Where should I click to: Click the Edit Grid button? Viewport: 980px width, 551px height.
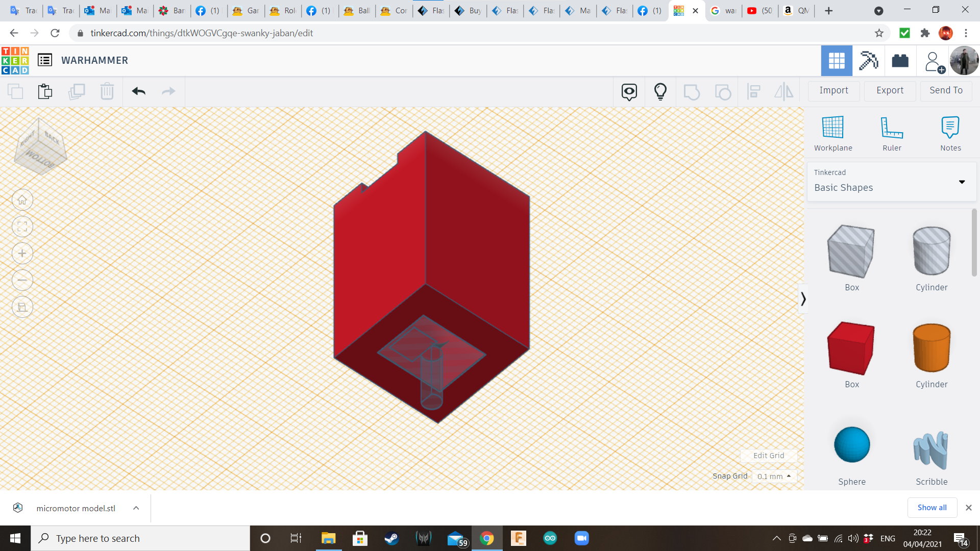(768, 456)
